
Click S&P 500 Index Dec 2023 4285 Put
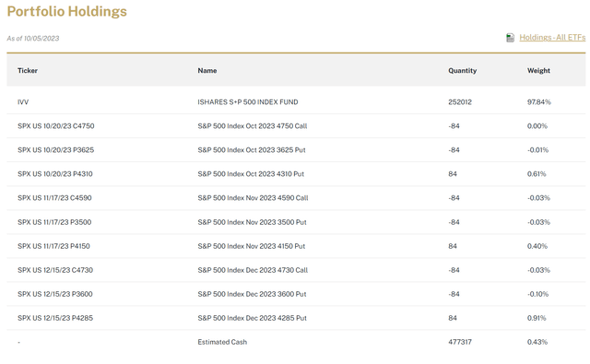pos(252,318)
